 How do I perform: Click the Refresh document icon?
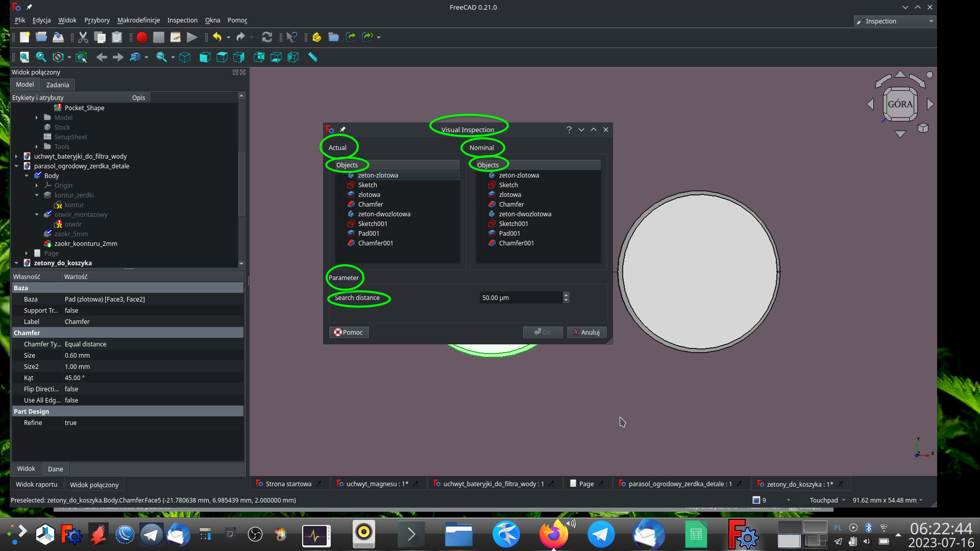[267, 37]
